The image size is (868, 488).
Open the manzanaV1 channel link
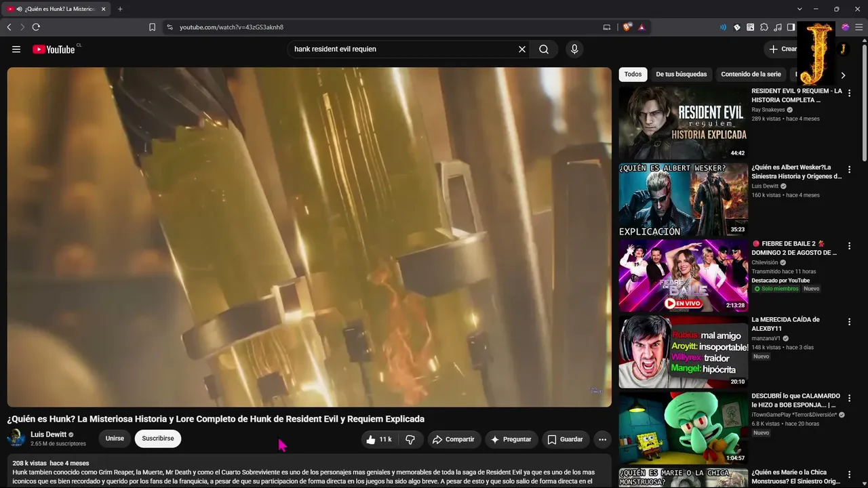pos(766,338)
